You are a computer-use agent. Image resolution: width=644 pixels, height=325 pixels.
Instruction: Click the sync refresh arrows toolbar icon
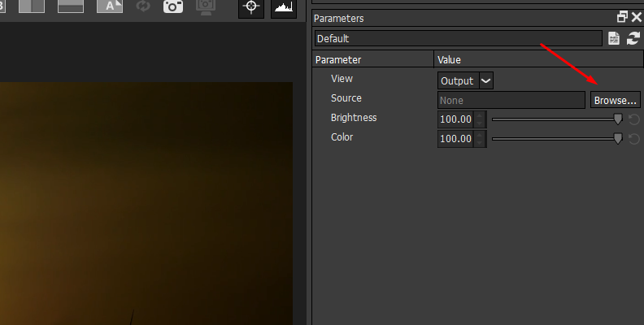(x=143, y=6)
